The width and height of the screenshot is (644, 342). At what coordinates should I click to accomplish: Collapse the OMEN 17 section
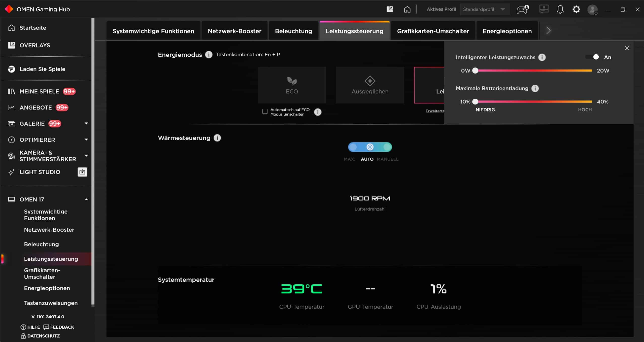coord(86,199)
